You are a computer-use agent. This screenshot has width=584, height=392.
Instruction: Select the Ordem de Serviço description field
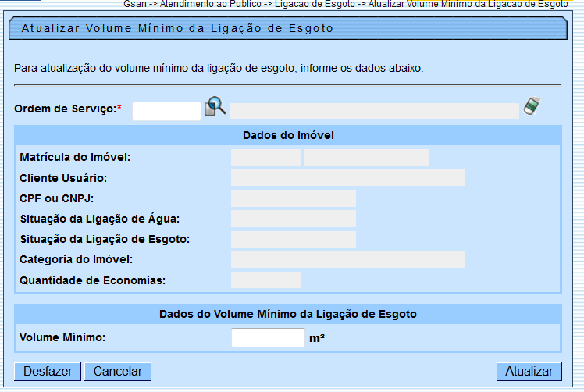[374, 111]
